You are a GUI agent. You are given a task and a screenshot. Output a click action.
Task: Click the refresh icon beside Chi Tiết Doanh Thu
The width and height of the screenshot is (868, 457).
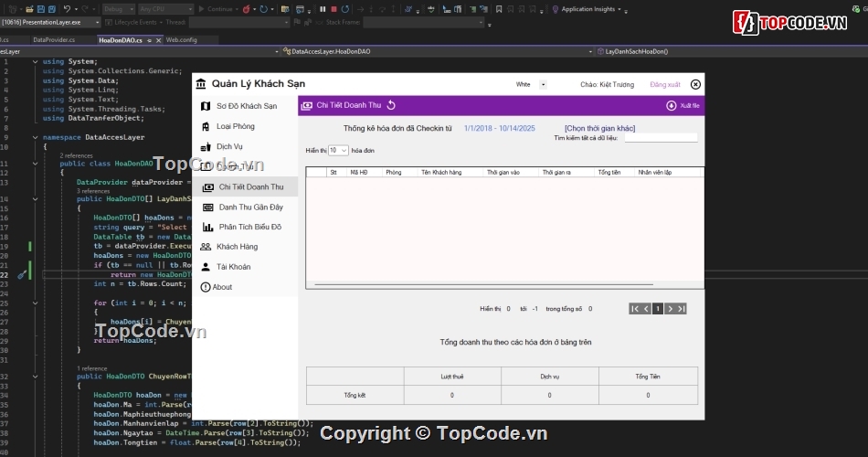(391, 106)
